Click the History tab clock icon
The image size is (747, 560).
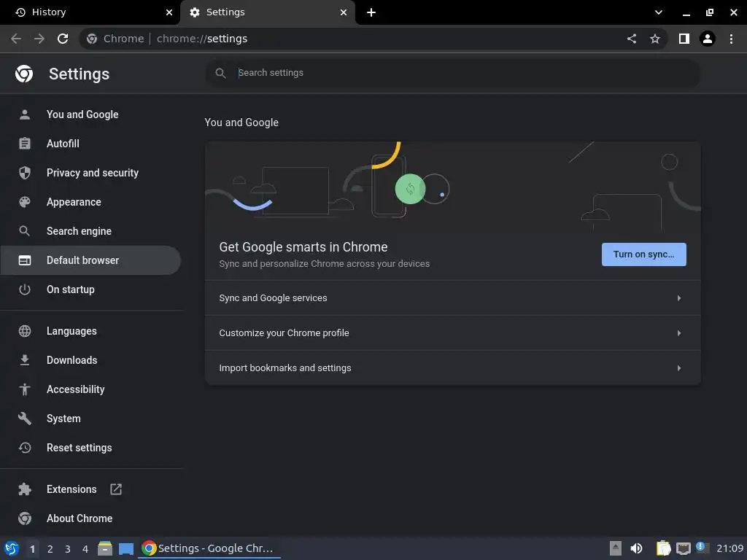click(x=20, y=12)
